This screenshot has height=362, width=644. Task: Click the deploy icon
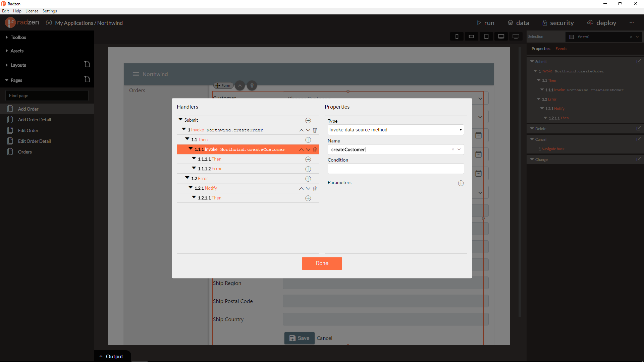pos(590,23)
